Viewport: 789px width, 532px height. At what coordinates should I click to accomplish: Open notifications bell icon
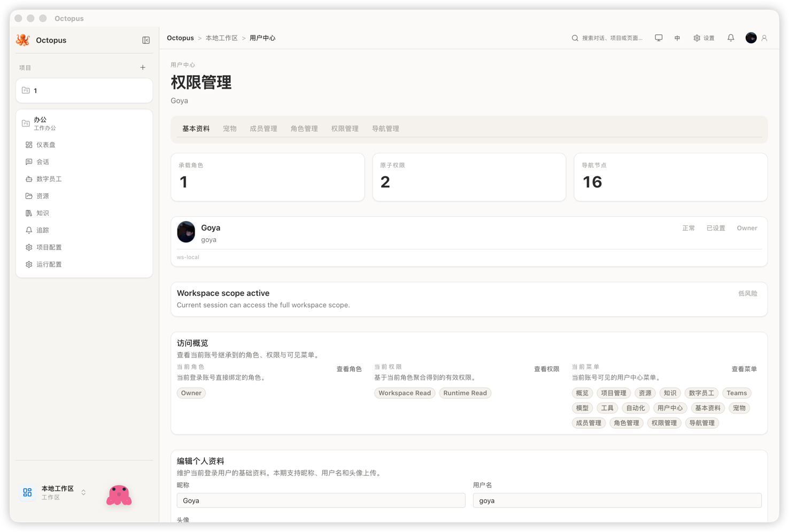(731, 38)
